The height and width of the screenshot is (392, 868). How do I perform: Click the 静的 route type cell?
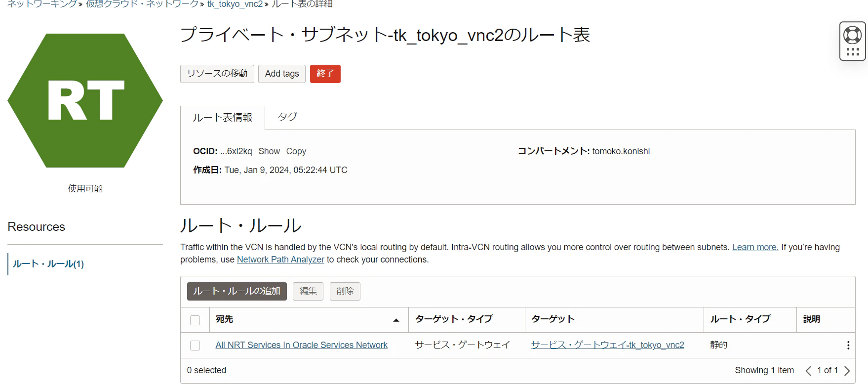click(x=719, y=345)
